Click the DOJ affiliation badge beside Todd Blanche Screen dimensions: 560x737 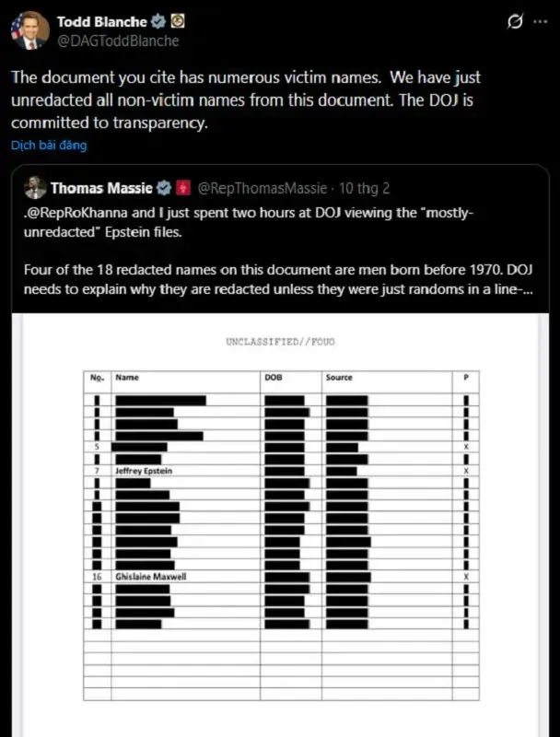point(176,21)
